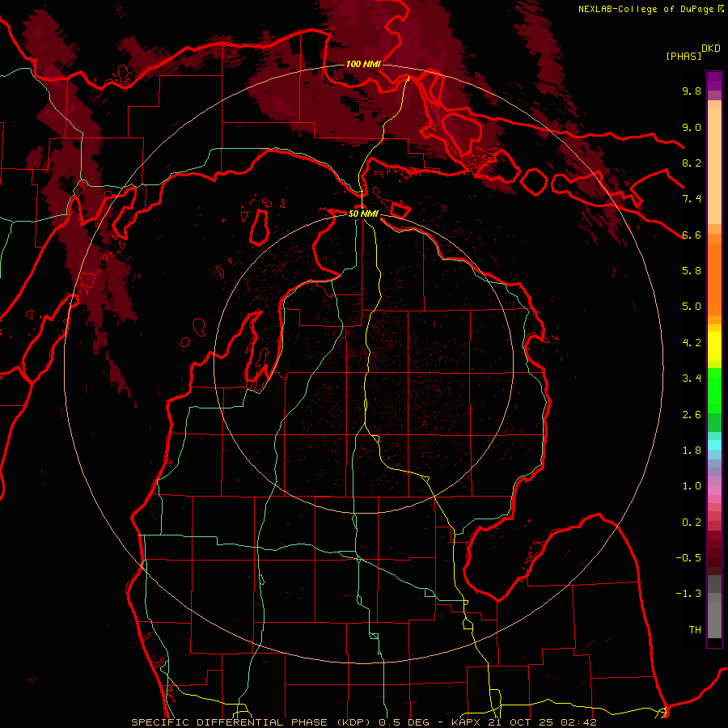Click the [PHAS] units label
This screenshot has width=728, height=728.
[684, 56]
